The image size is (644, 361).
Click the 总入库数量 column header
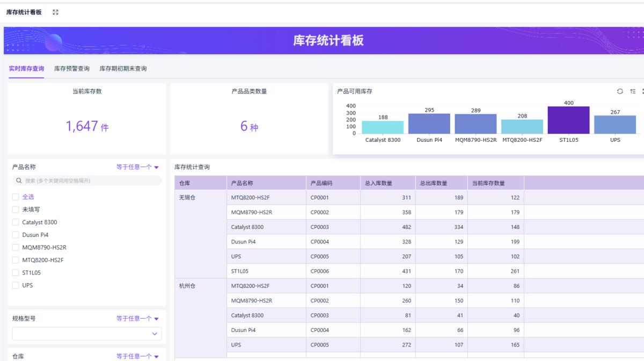coord(387,183)
